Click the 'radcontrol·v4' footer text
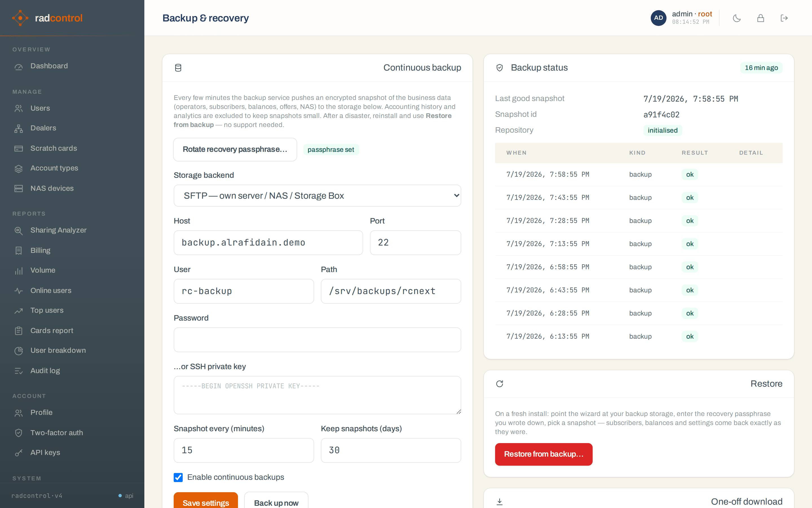This screenshot has width=812, height=508. 37,496
